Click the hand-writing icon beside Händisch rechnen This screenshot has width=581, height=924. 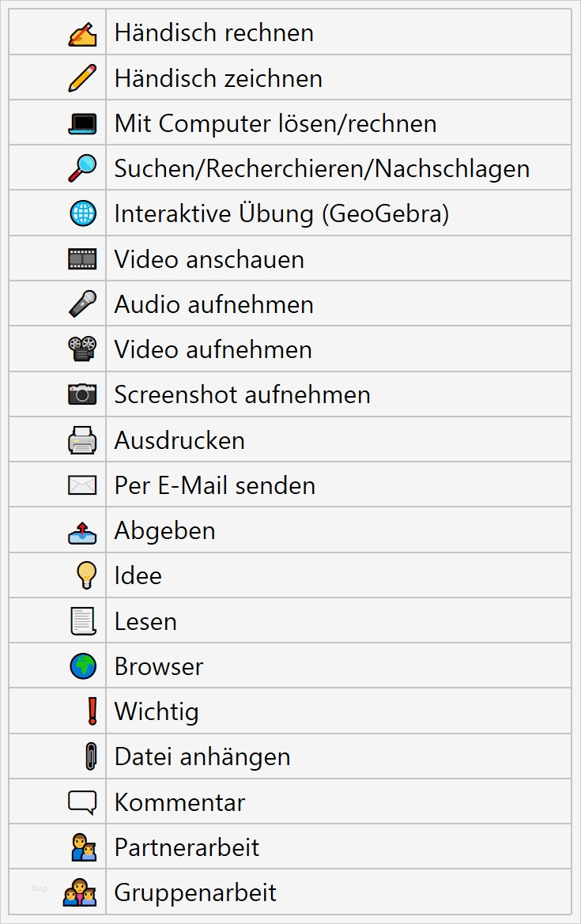83,33
